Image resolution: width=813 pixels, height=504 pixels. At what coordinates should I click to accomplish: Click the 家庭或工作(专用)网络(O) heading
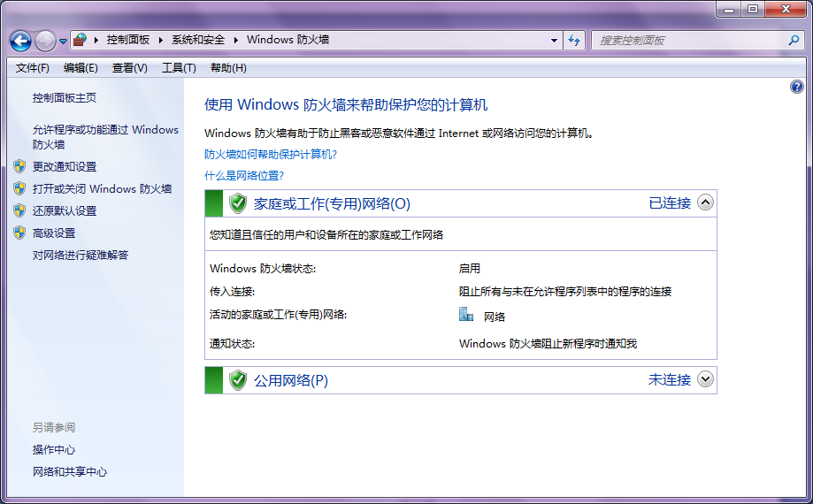(x=332, y=203)
